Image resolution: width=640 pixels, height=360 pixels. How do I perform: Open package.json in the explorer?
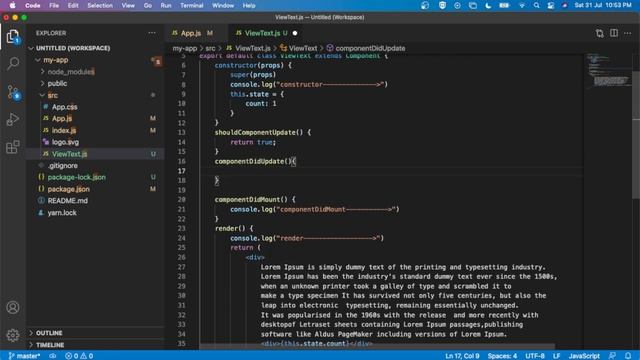[69, 189]
